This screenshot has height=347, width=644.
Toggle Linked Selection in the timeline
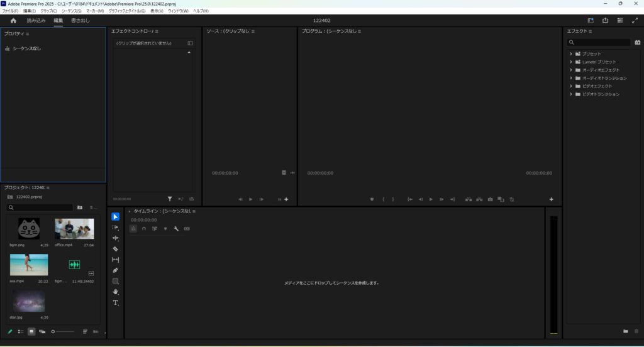(155, 229)
